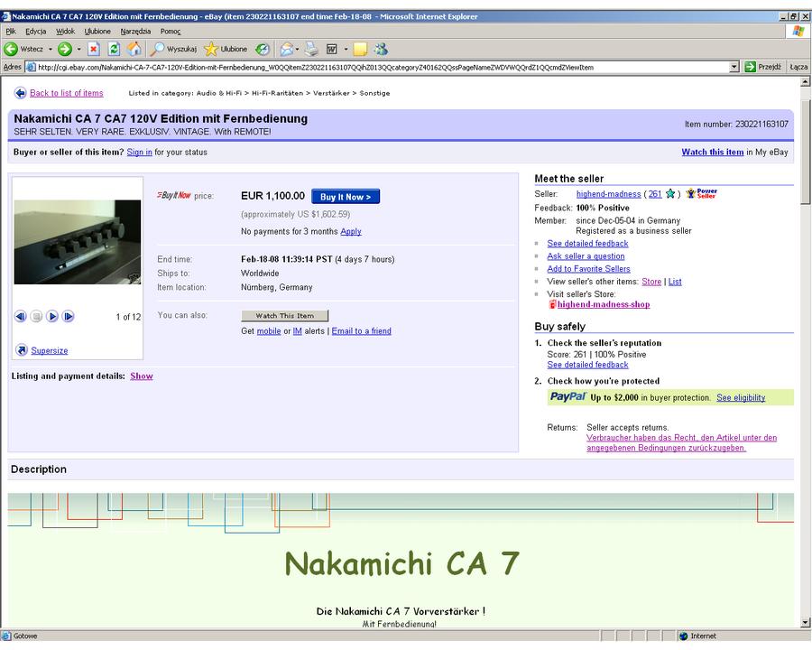
Task: Show listing and payment details
Action: click(x=142, y=376)
